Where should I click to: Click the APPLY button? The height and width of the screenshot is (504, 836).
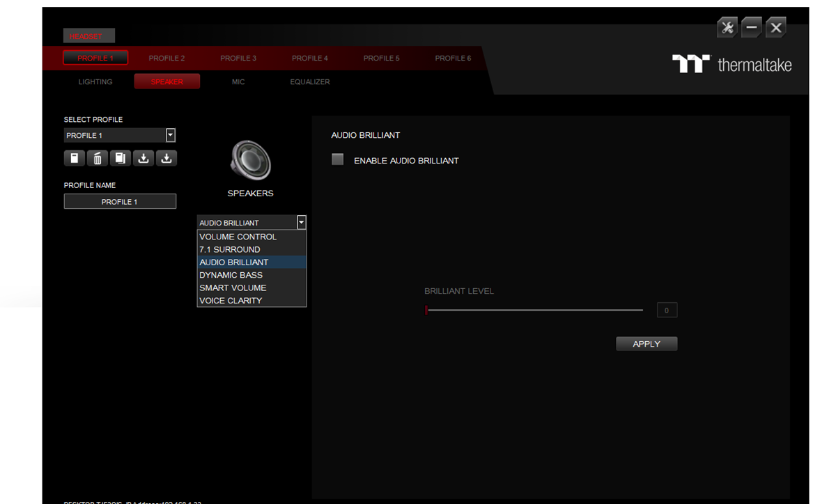pyautogui.click(x=647, y=344)
